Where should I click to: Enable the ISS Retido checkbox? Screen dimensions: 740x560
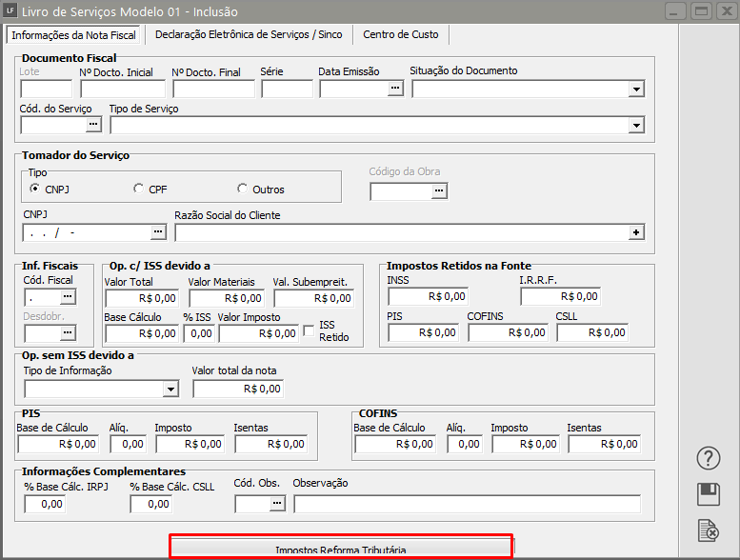tap(309, 330)
